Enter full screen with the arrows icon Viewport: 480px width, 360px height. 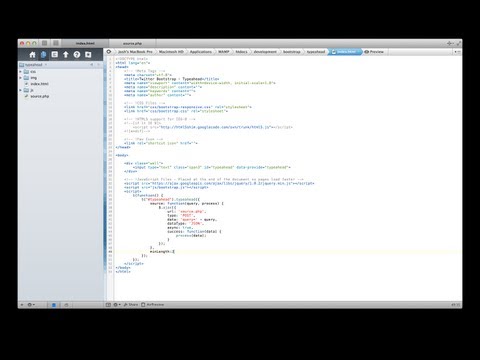[458, 43]
